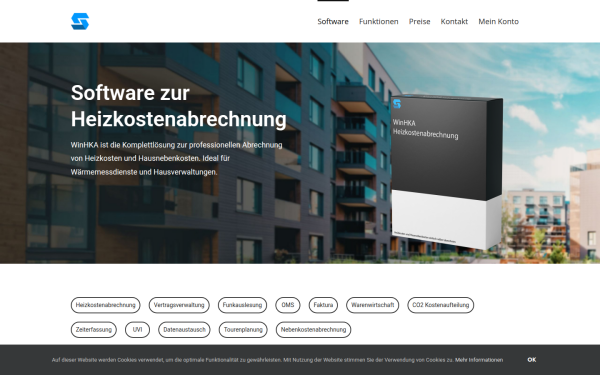Follow the Mehr Informationen cookie link
600x375 pixels.
pos(479,360)
